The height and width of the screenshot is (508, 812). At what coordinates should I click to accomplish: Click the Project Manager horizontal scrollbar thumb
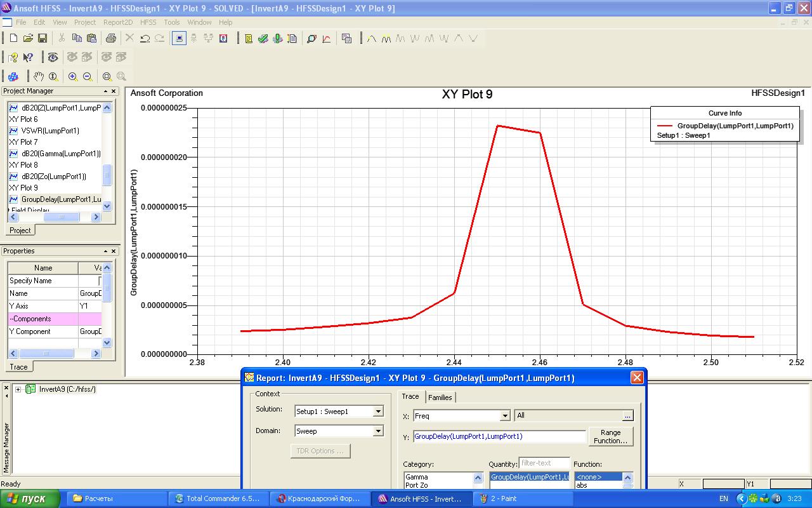[62, 217]
